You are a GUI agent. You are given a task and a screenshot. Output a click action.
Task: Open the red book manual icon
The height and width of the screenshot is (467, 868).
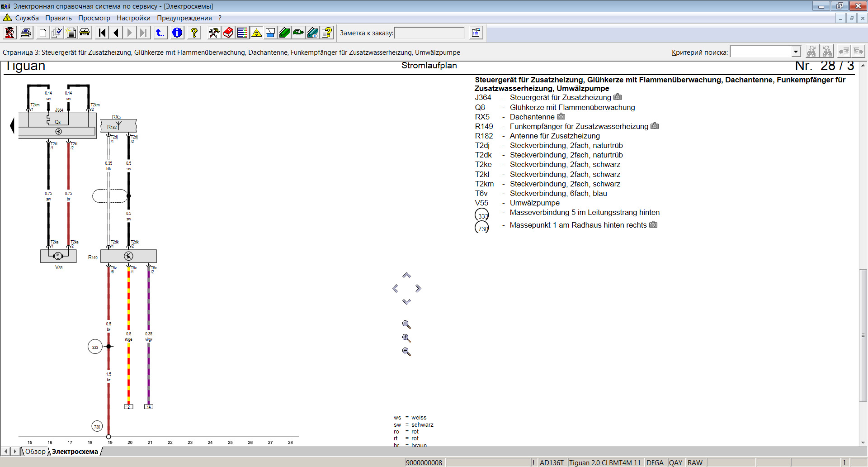click(228, 33)
